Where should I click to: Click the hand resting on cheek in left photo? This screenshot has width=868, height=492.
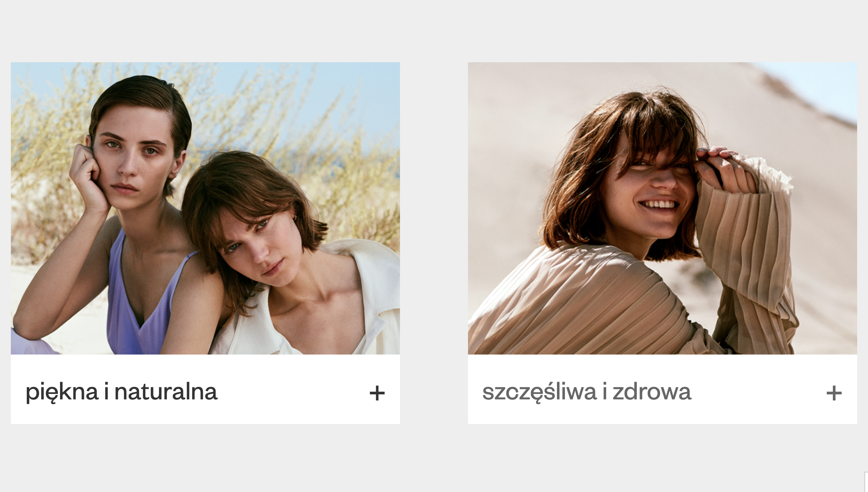coord(89,181)
